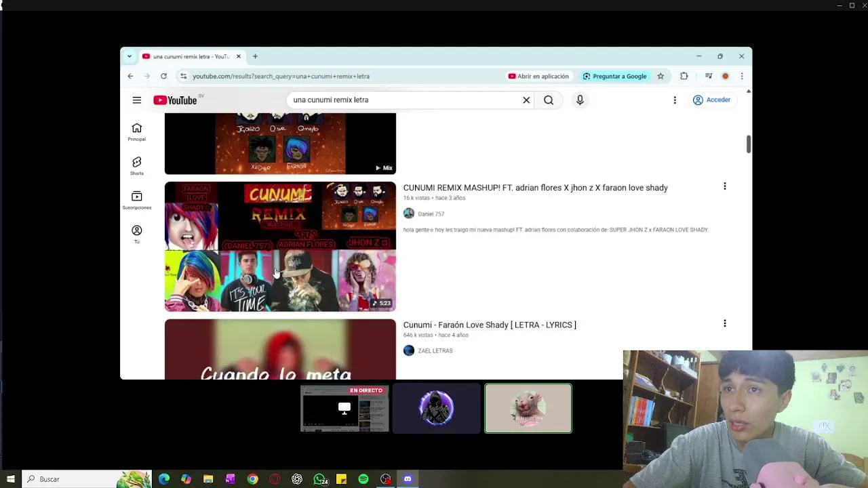Open the Principal sidebar section
This screenshot has width=868, height=488.
(137, 132)
